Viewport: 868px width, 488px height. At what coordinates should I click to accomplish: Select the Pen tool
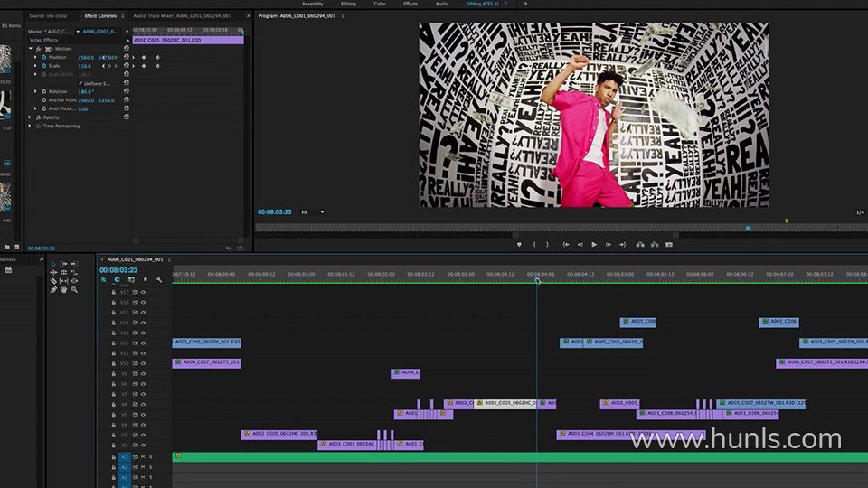pyautogui.click(x=53, y=289)
